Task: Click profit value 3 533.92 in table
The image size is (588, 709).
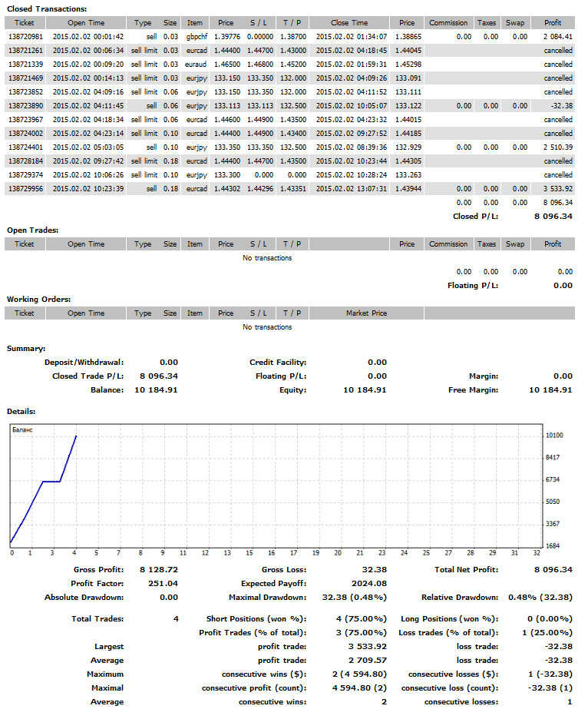Action: [558, 188]
